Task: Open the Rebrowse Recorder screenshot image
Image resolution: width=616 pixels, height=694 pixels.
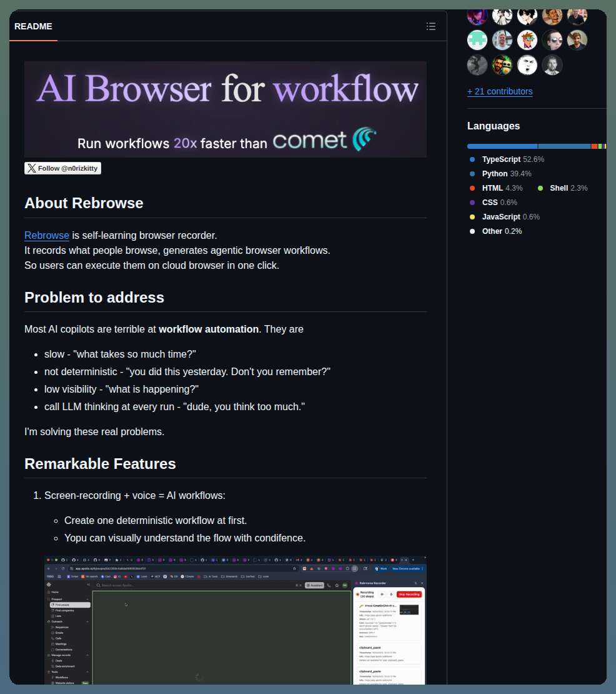Action: (236, 620)
